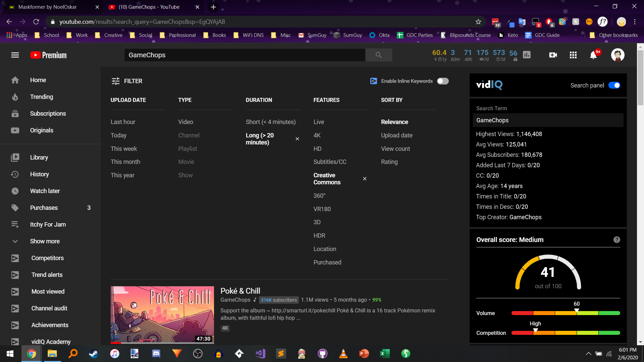Select the GameChops YouTube tab

tap(154, 7)
